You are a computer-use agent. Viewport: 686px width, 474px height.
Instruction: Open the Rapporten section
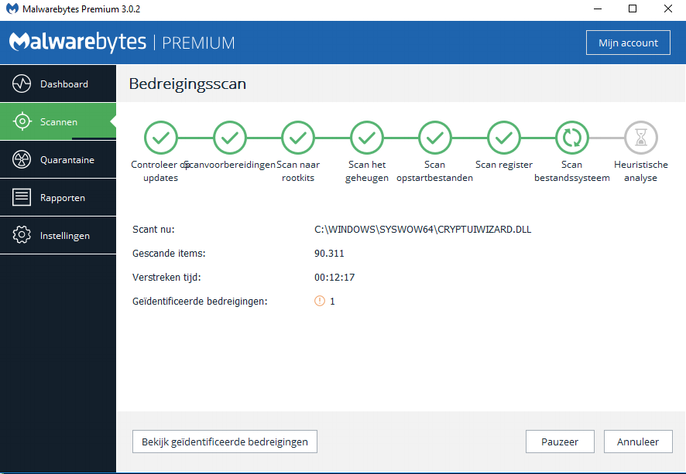62,197
